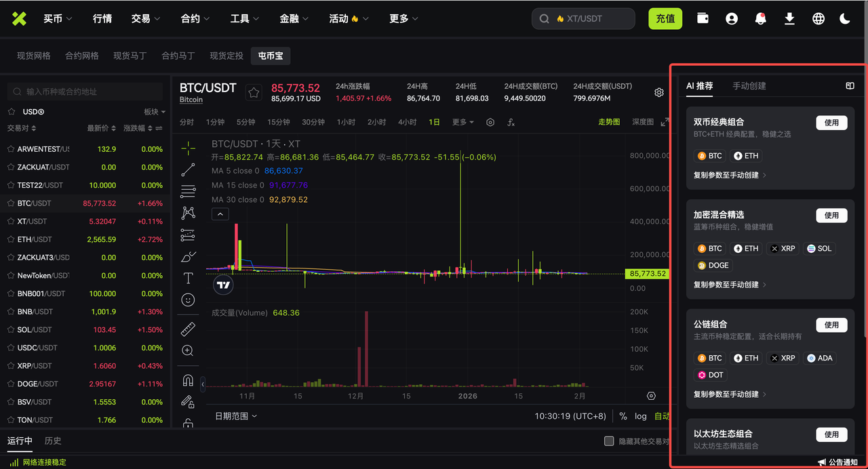Open the 买币 dropdown menu
This screenshot has height=469, width=868.
click(58, 19)
